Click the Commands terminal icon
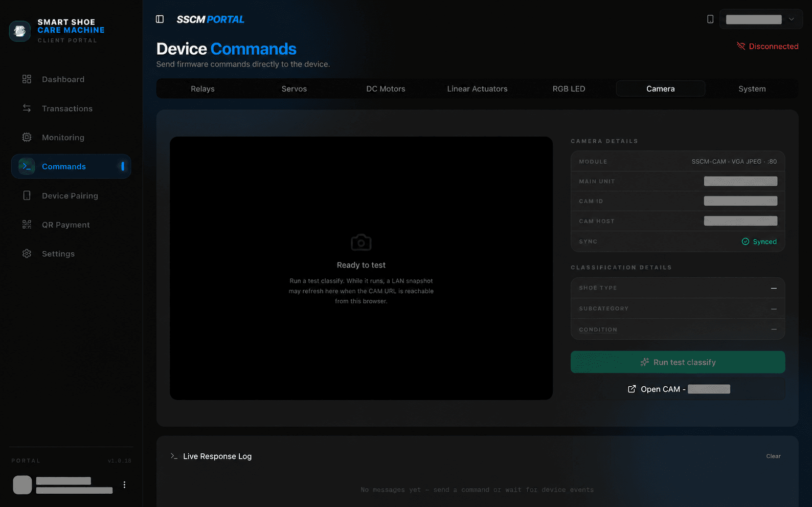Viewport: 812px width, 507px height. pyautogui.click(x=27, y=166)
